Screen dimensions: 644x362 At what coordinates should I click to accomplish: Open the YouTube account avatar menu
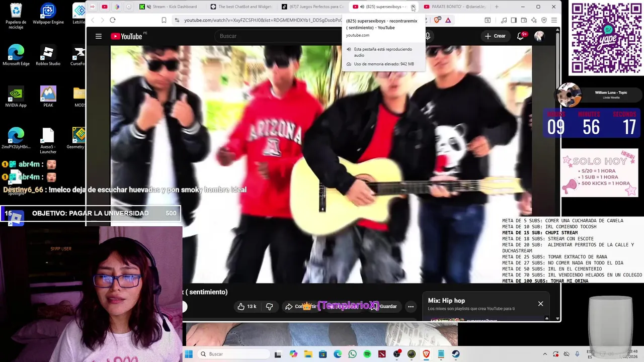tap(539, 36)
